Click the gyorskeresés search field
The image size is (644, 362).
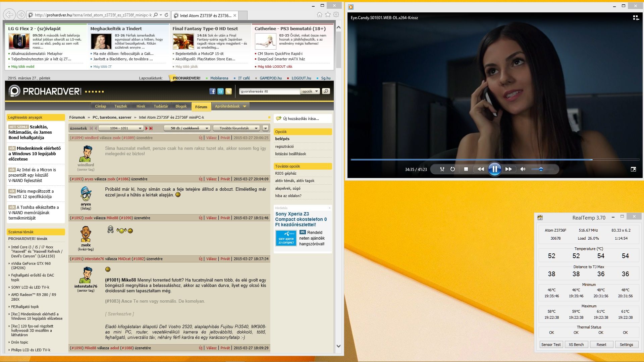(x=269, y=91)
